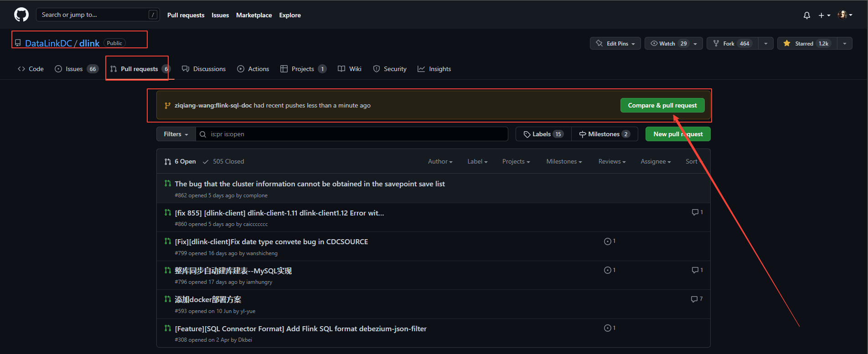The height and width of the screenshot is (354, 868).
Task: Open the Filters dropdown
Action: (176, 134)
